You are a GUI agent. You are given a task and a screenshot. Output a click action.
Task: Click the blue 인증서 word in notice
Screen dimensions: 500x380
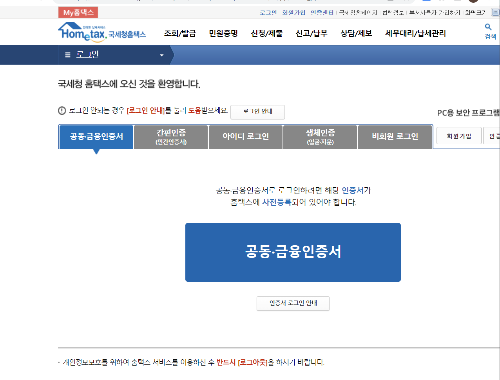pyautogui.click(x=353, y=190)
